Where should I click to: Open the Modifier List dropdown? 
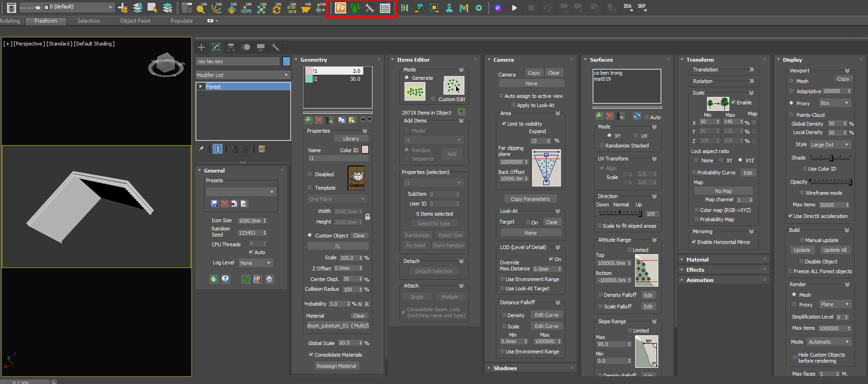click(243, 75)
